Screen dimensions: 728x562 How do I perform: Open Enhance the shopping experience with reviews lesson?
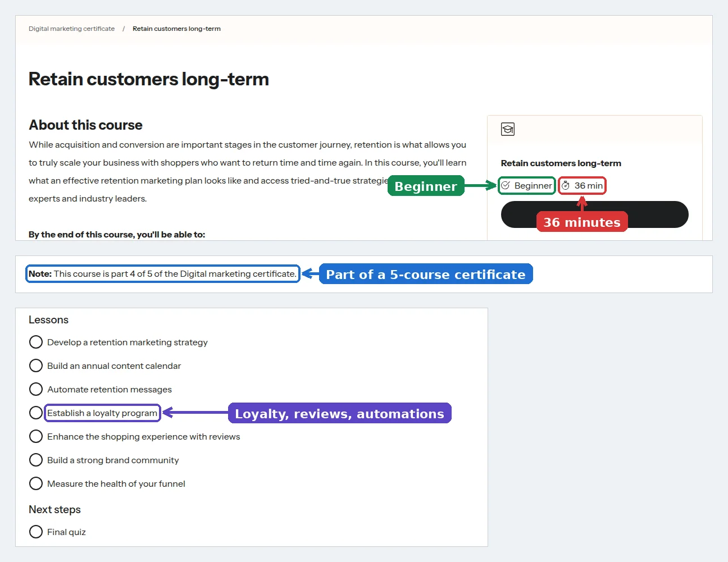pyautogui.click(x=144, y=437)
